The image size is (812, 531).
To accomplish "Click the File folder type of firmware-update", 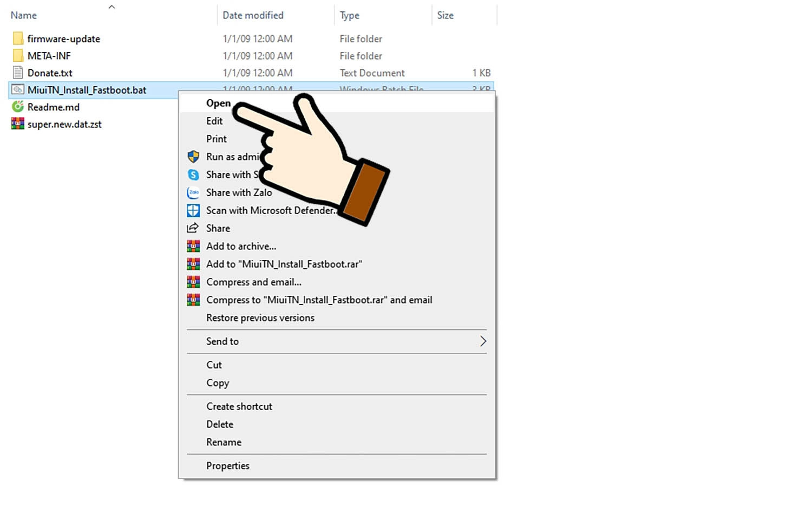I will (361, 38).
